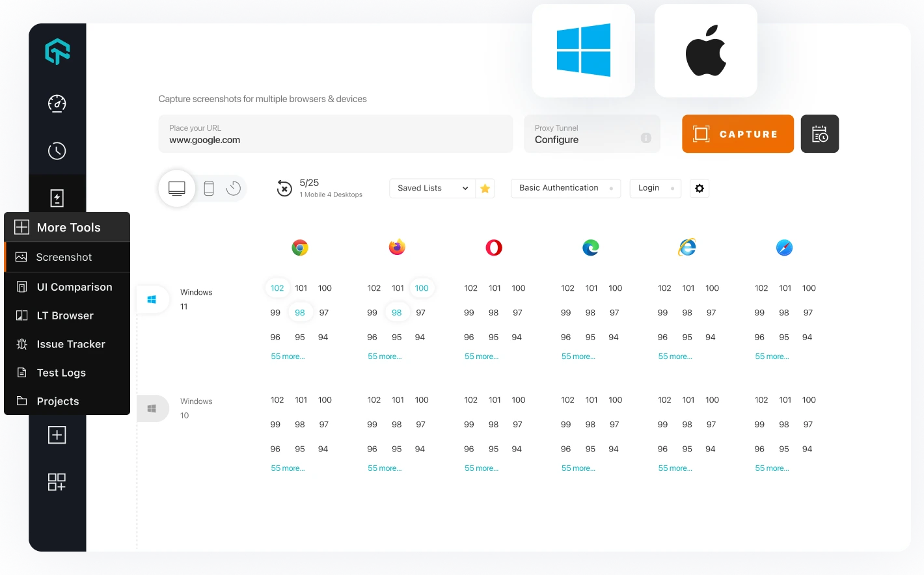This screenshot has height=575, width=924.
Task: Select the Firefox browser icon
Action: tap(396, 247)
